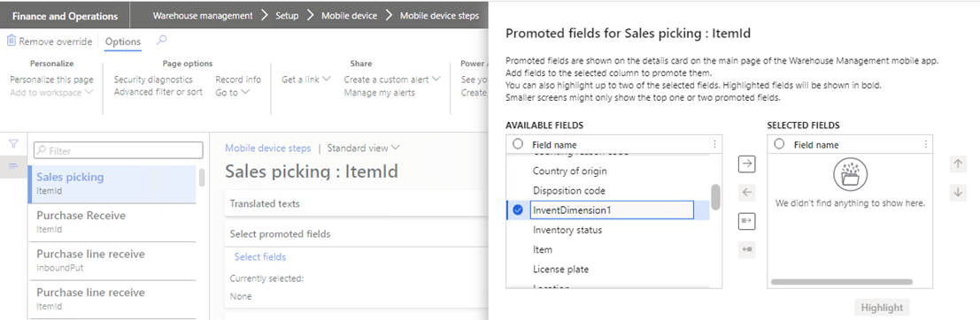Expand the Go to dropdown

pos(233,92)
